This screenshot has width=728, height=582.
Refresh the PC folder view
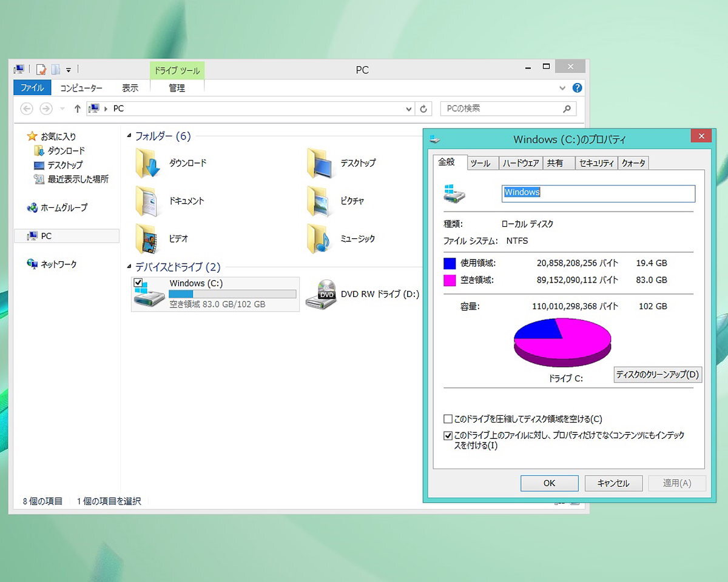click(x=423, y=109)
